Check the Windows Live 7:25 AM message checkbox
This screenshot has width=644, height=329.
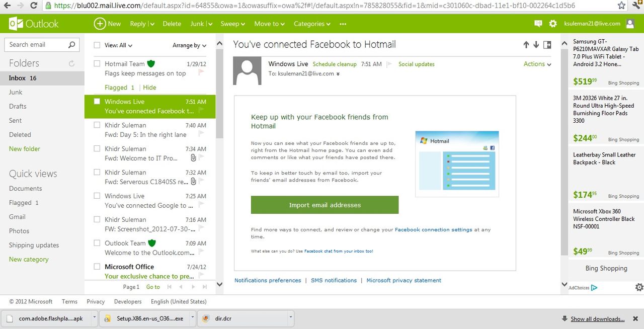97,196
